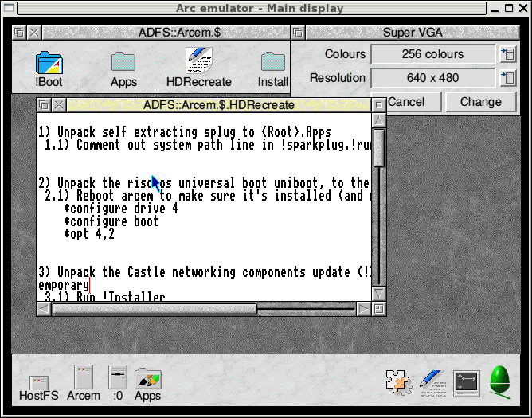Screen dimensions: 532x418
Task: Send the HDRecreate editor window to back
Action: (44, 105)
